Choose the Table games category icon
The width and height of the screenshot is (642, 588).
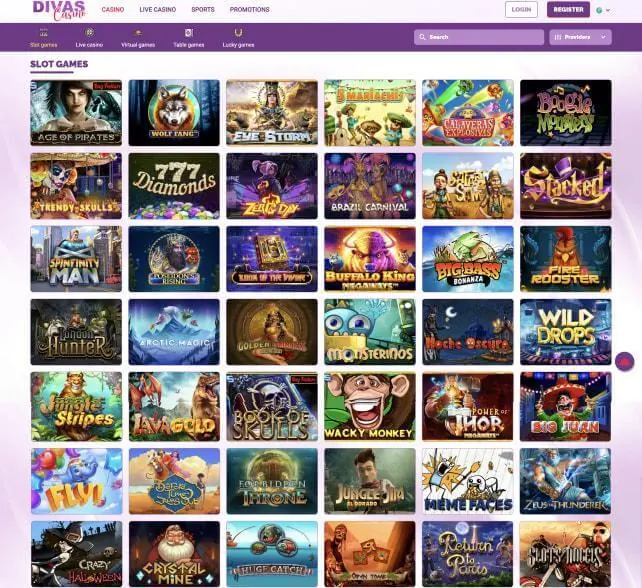pos(188,32)
